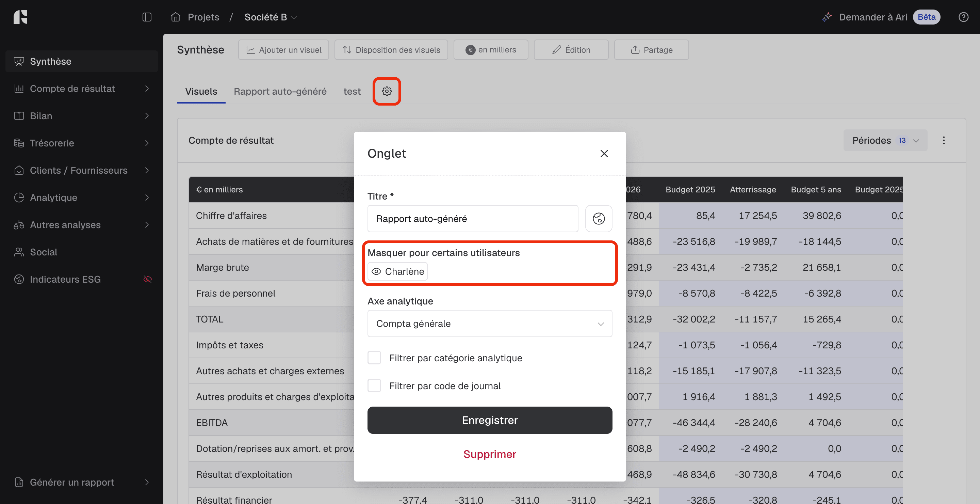The image size is (980, 504).
Task: Click the Clients / Fournisseurs icon
Action: point(19,171)
